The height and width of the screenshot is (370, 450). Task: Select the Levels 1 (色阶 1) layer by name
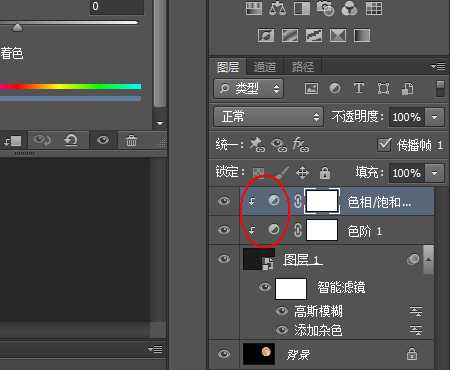tap(364, 231)
